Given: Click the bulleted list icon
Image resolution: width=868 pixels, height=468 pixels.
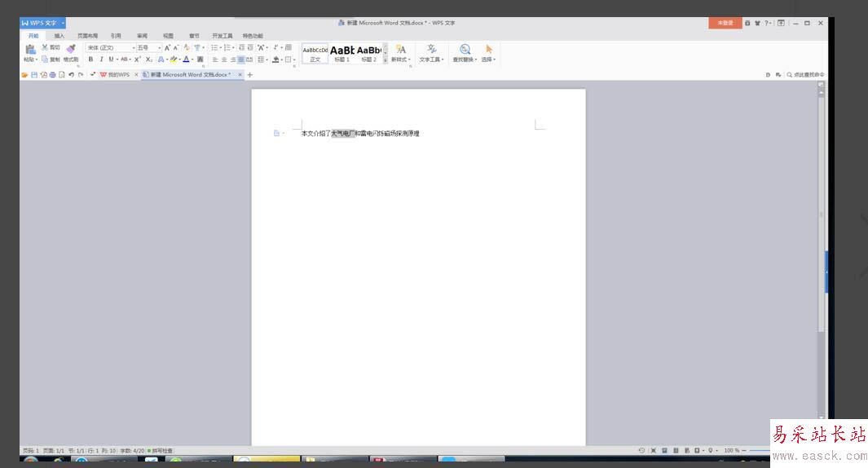Looking at the screenshot, I should [x=214, y=47].
